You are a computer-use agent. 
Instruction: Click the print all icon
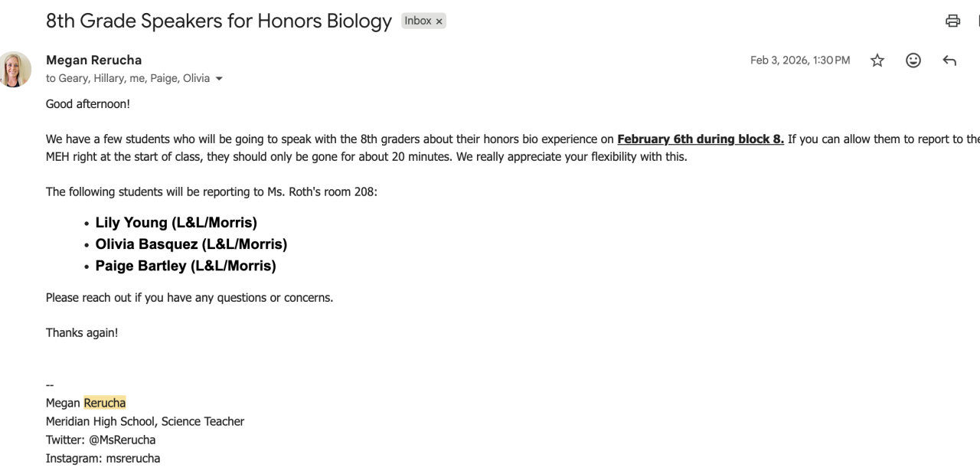(x=952, y=21)
